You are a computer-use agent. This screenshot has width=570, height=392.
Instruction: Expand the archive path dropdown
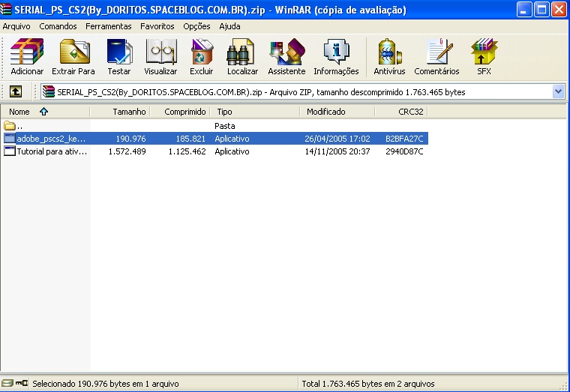[x=558, y=91]
